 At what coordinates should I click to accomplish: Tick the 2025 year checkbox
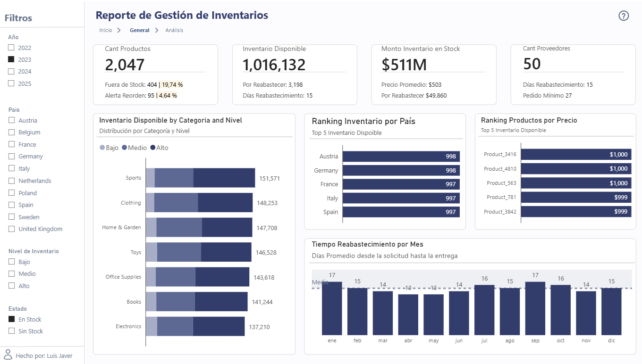pyautogui.click(x=11, y=83)
